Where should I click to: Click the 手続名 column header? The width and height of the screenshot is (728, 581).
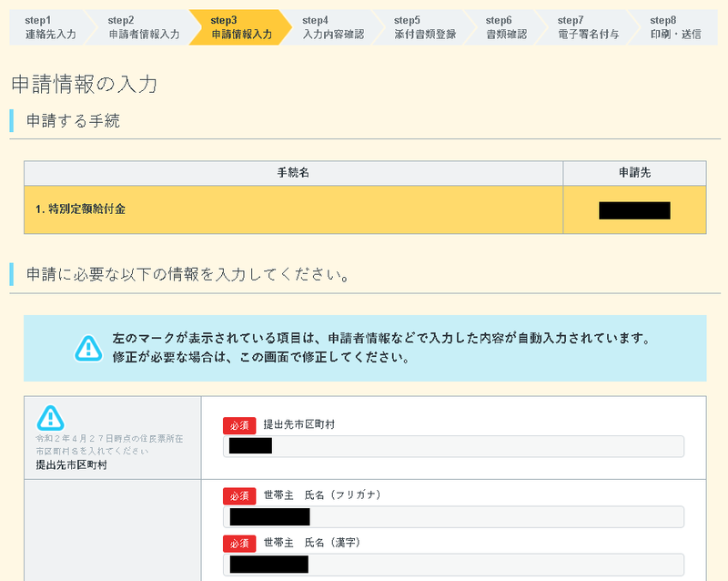pyautogui.click(x=293, y=173)
